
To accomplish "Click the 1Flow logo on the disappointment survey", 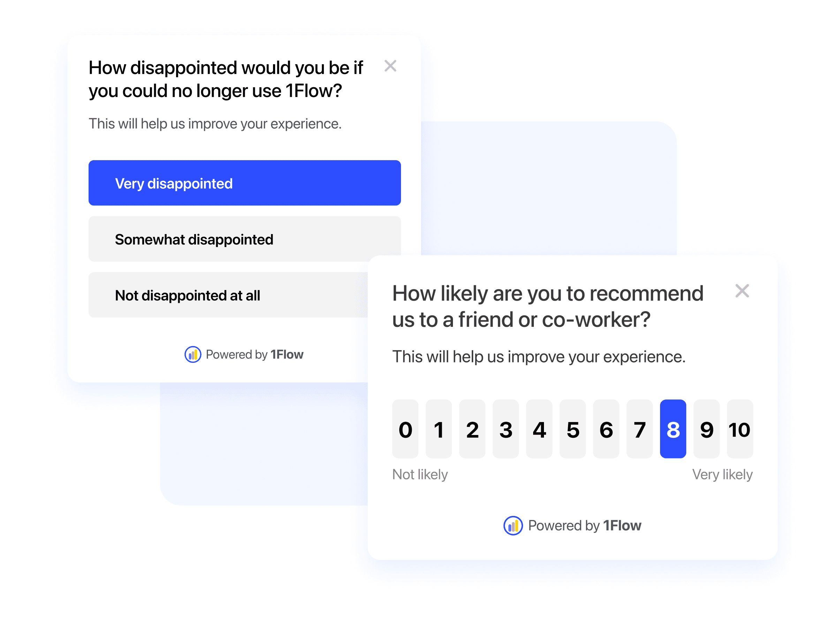I will (x=192, y=354).
